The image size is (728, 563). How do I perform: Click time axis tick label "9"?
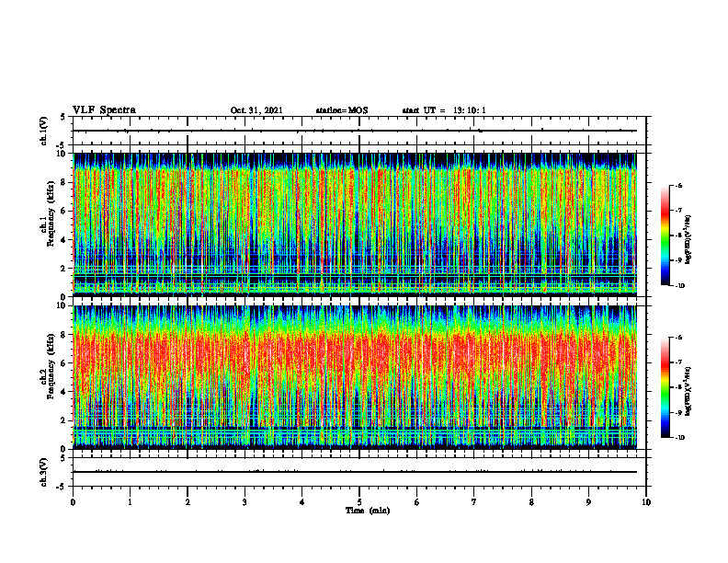[x=588, y=502]
